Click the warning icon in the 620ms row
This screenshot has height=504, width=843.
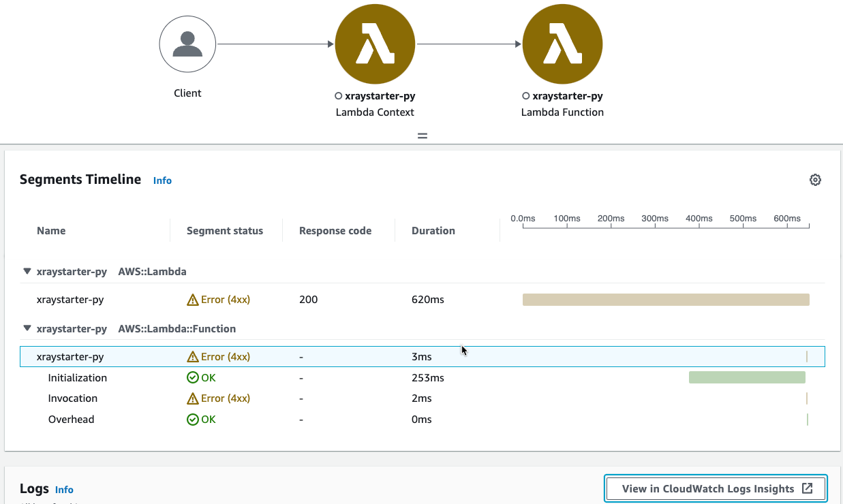[x=192, y=300]
